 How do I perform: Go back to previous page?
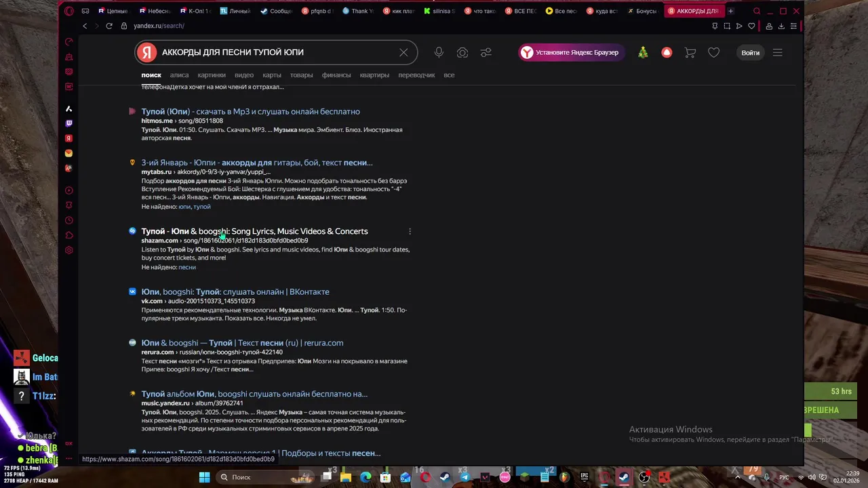(x=85, y=26)
